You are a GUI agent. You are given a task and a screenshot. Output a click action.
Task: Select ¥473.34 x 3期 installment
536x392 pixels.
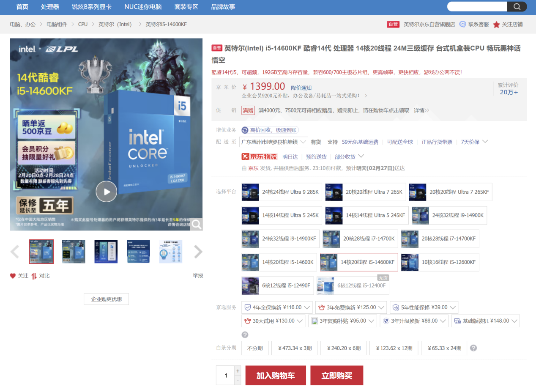pyautogui.click(x=294, y=348)
